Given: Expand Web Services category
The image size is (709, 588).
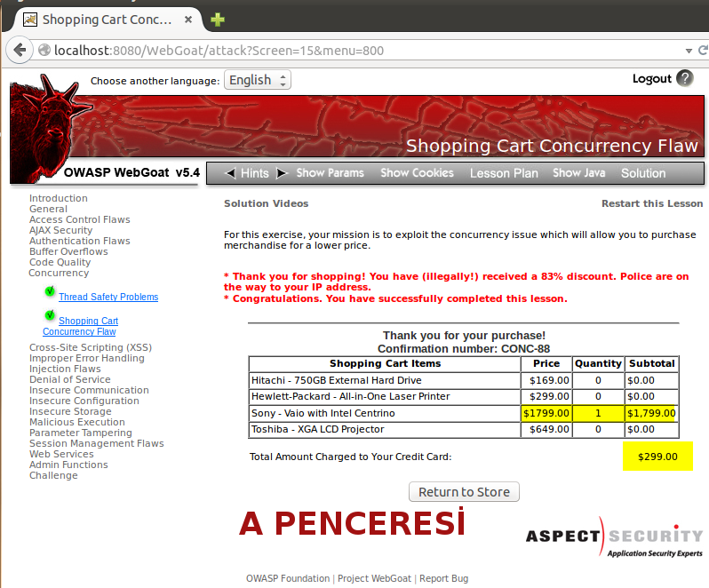Looking at the screenshot, I should pos(61,454).
